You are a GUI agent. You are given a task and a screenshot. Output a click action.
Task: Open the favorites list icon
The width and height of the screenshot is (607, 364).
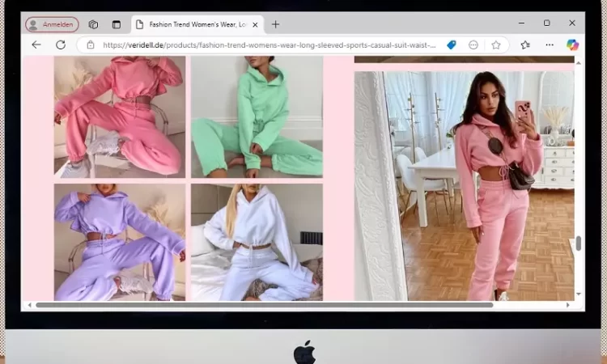(x=525, y=44)
